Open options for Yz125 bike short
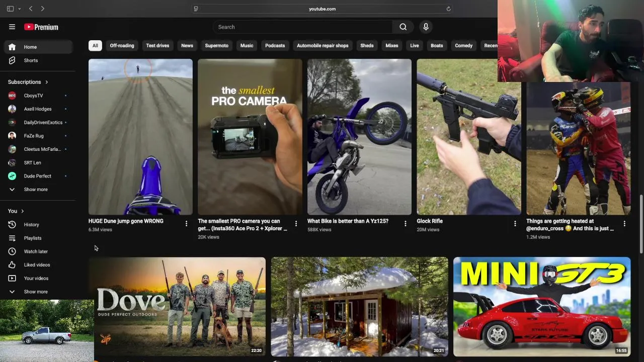Screen dimensions: 644x362 coord(406,224)
